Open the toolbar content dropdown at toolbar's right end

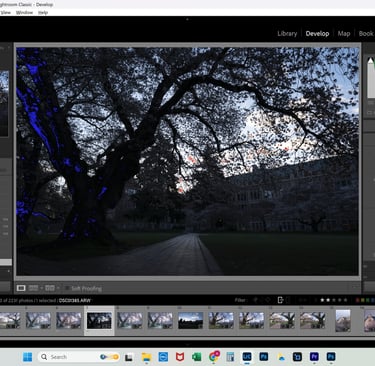pos(355,287)
